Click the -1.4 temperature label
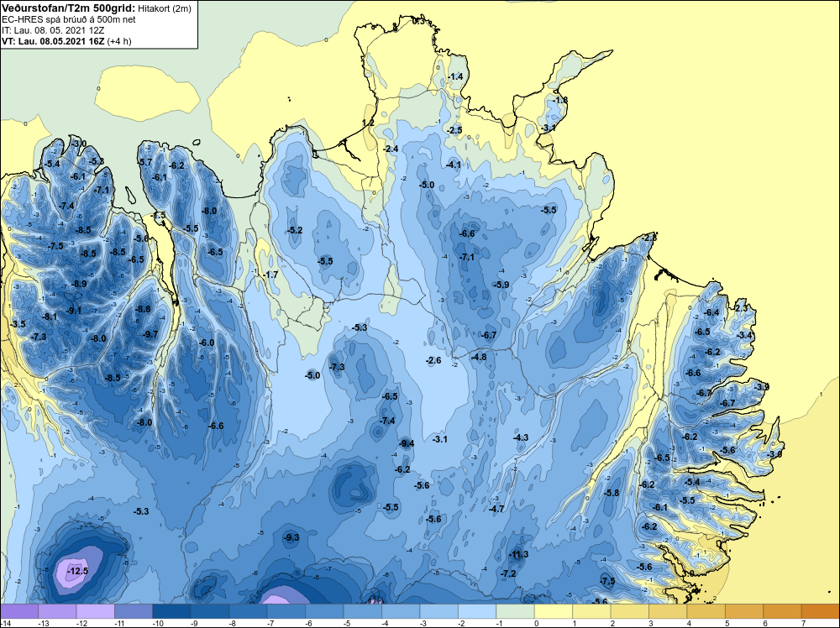The height and width of the screenshot is (628, 840). coord(454,77)
